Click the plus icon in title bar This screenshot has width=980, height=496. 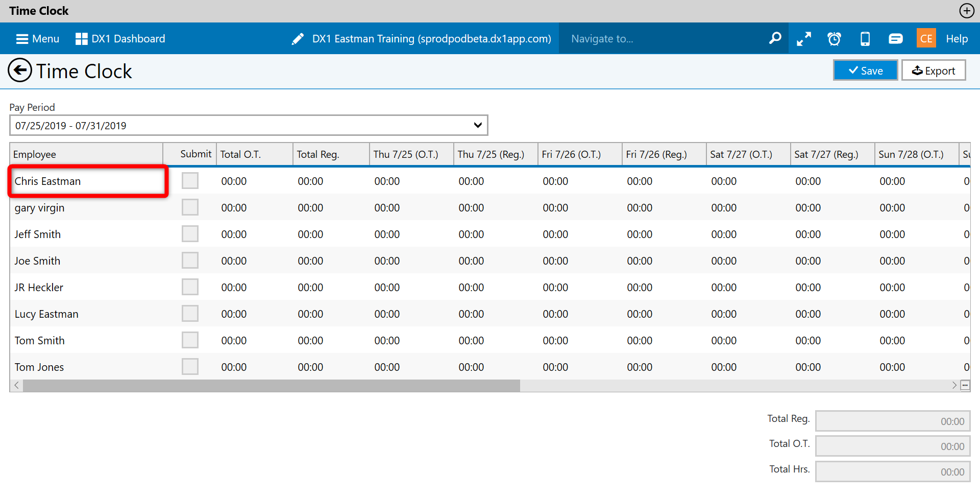[x=967, y=11]
